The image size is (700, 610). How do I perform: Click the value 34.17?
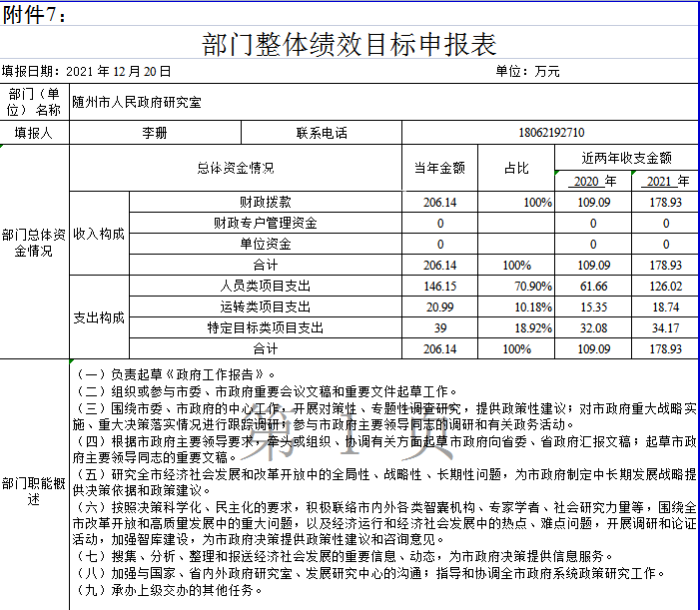click(x=665, y=328)
